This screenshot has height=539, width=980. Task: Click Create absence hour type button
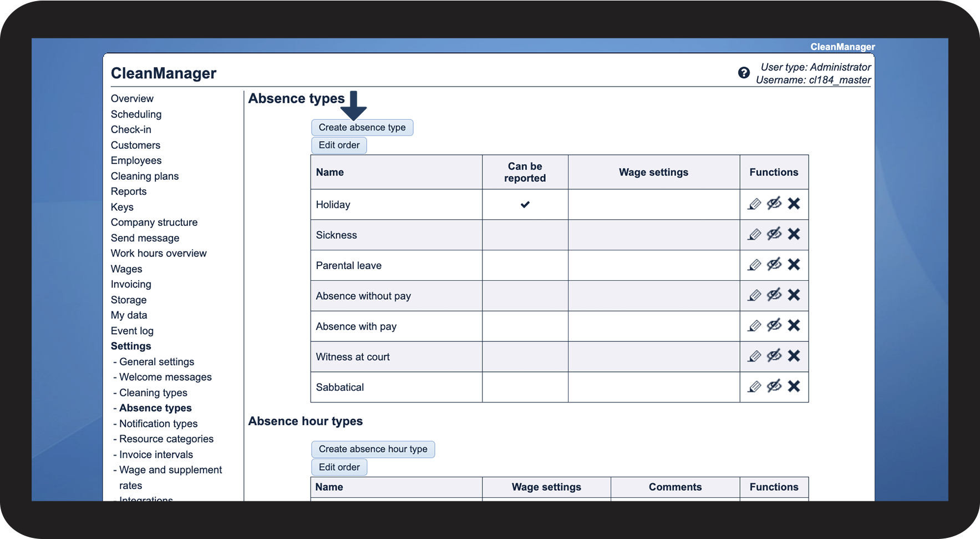click(373, 449)
